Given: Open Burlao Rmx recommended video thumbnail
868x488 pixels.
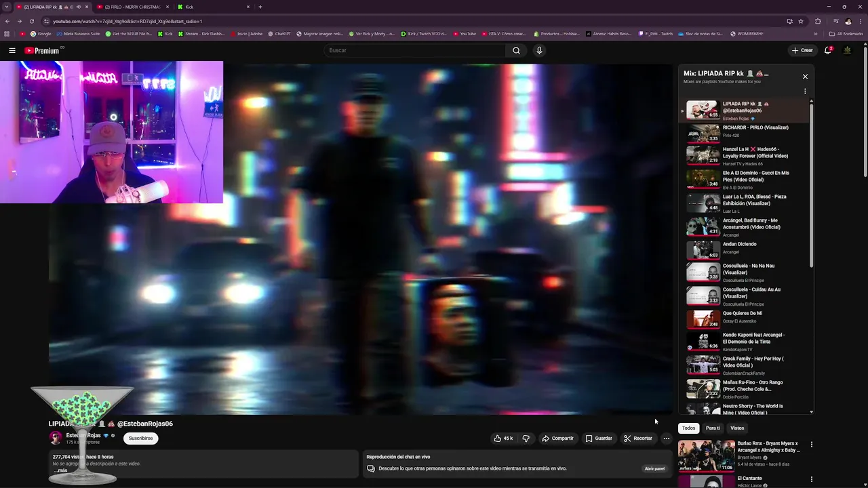Looking at the screenshot, I should click(x=706, y=456).
